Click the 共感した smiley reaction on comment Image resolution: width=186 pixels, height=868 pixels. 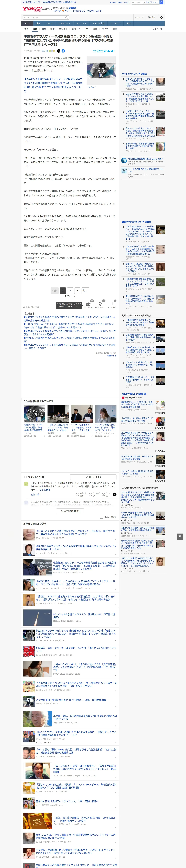point(77,494)
